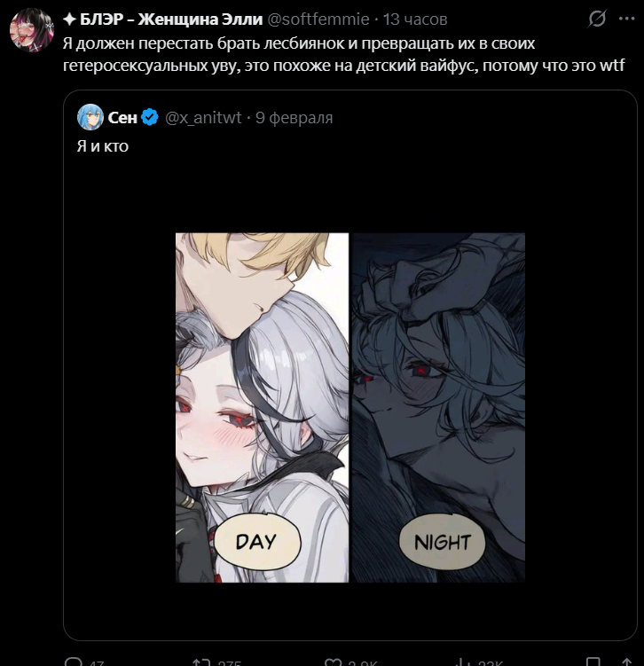Open the DAY panel of the image
Image resolution: width=644 pixels, height=666 pixels.
point(262,407)
